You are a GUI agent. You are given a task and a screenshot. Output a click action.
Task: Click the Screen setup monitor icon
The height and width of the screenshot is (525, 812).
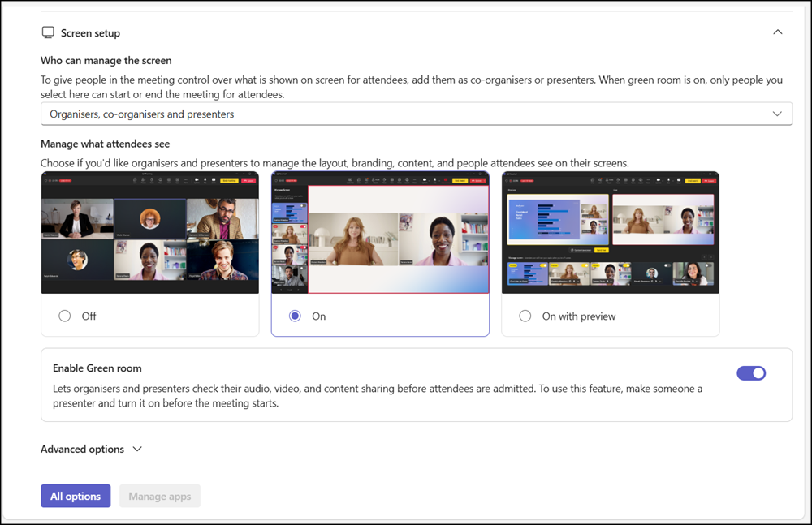(x=48, y=33)
